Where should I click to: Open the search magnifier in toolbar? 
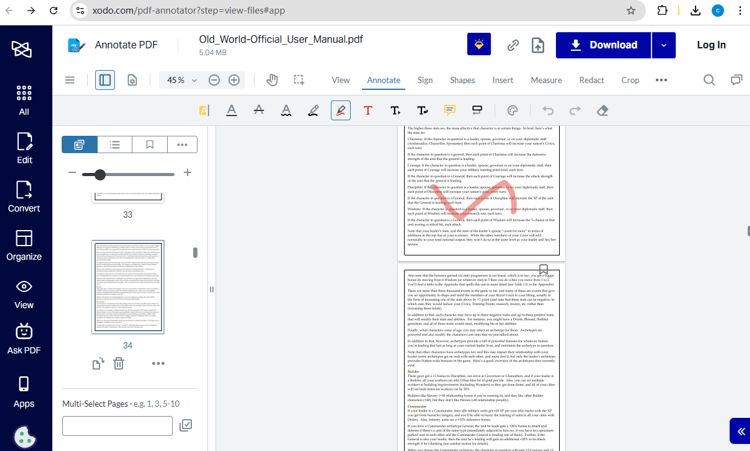709,80
